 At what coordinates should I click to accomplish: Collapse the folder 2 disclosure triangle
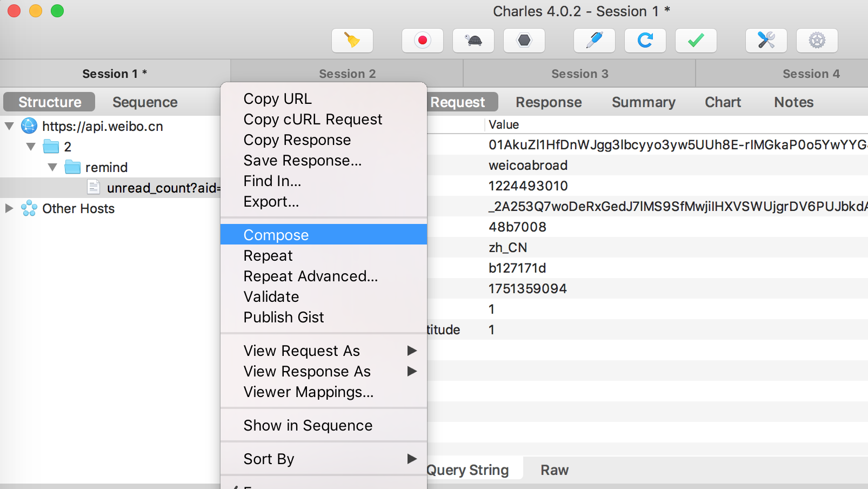pos(31,147)
